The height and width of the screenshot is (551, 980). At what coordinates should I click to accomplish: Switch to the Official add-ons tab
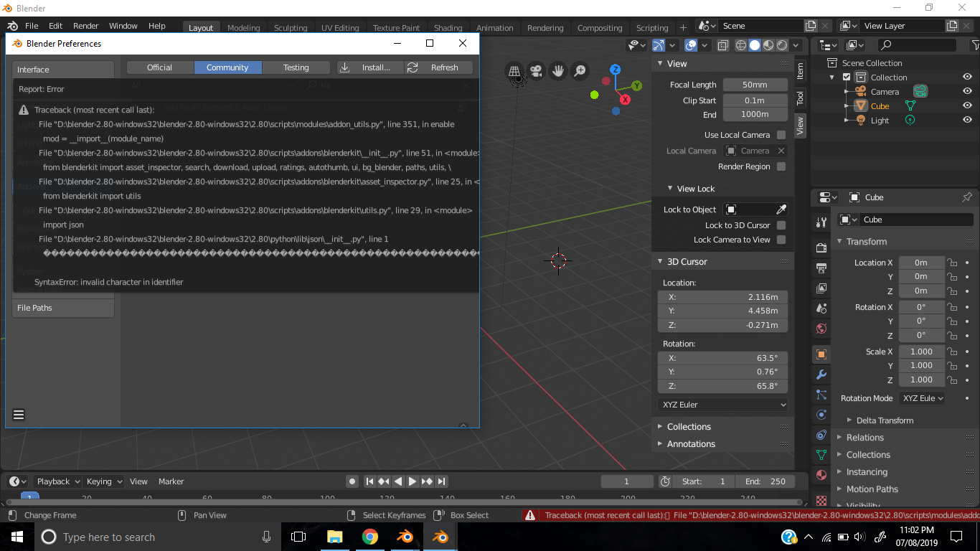click(x=159, y=67)
